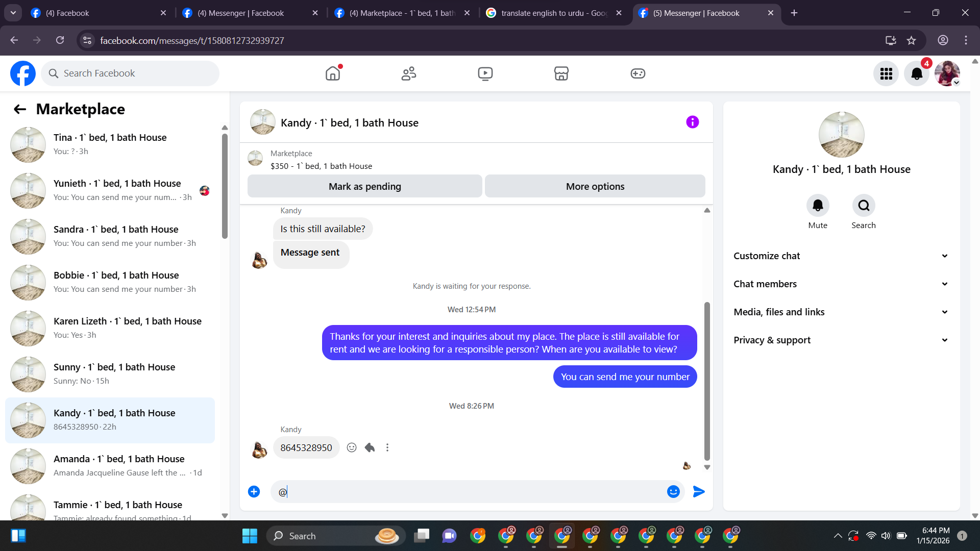Search within the Kandy conversation

point(863,206)
